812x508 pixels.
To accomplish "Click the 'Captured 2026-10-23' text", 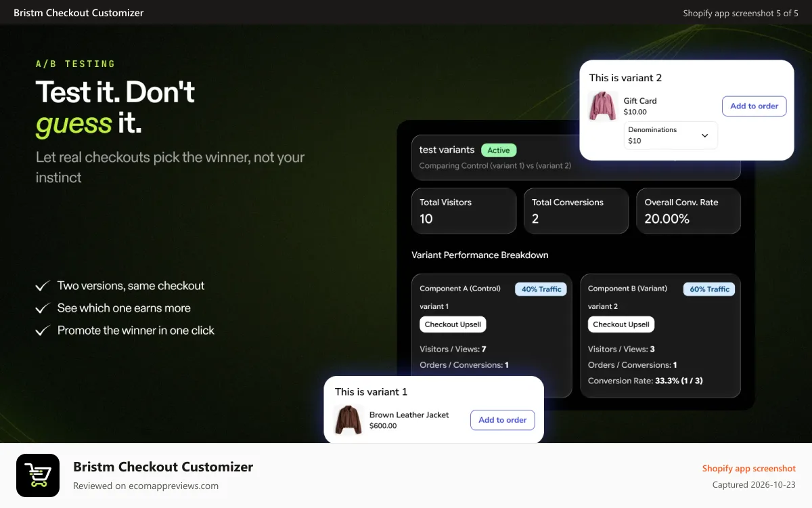I will pos(754,485).
